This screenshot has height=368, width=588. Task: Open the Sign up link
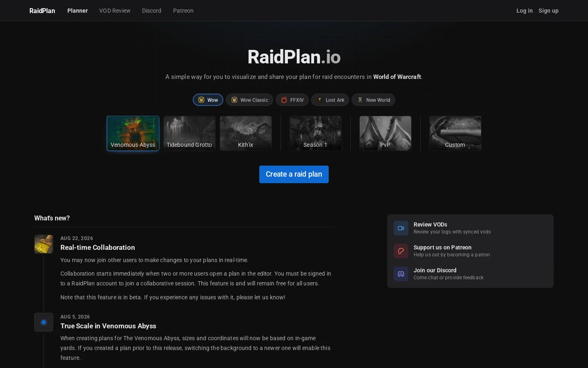click(x=548, y=11)
